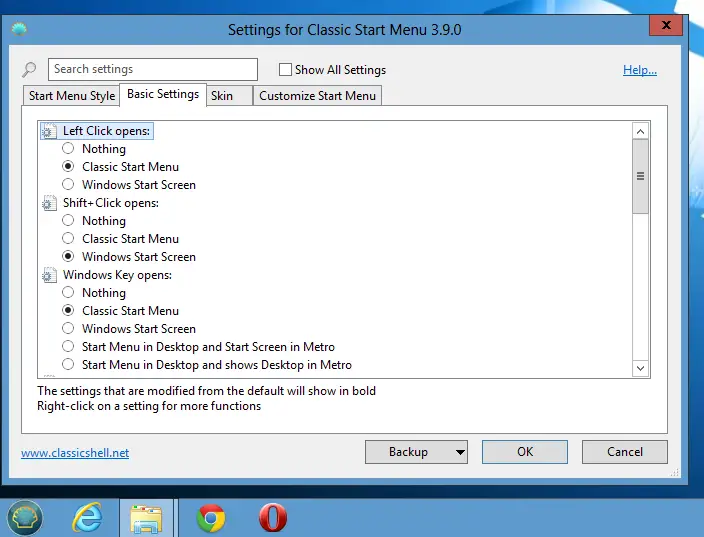Select the 'Windows Key opens:' setting row

pos(107,275)
